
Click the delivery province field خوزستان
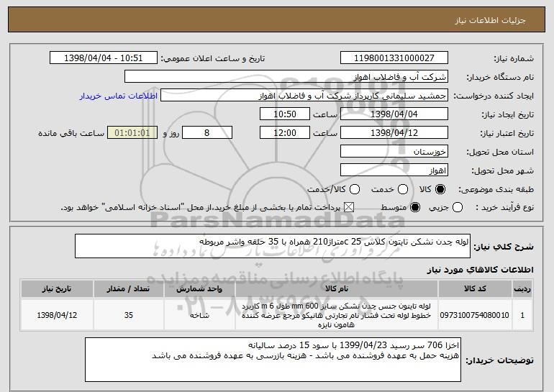pos(394,152)
